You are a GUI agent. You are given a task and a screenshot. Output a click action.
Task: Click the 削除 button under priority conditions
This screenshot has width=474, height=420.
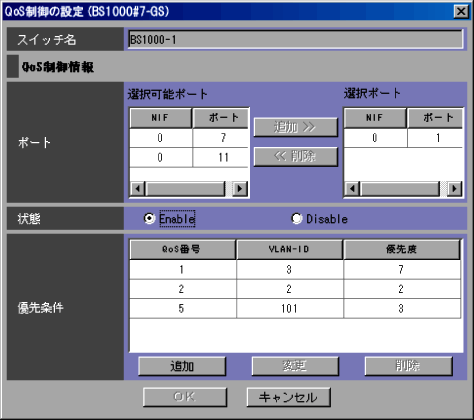tap(408, 366)
